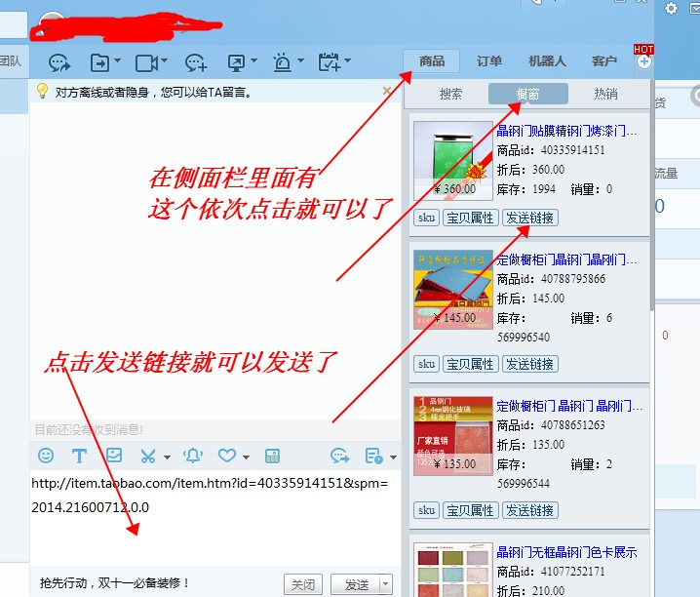Open the emoji smiley picker
This screenshot has height=597, width=700.
[x=46, y=456]
